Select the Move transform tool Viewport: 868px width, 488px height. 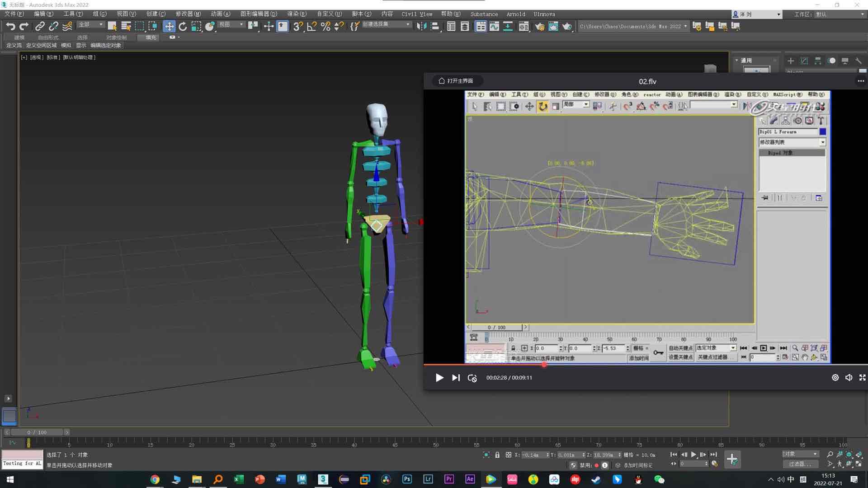tap(169, 26)
